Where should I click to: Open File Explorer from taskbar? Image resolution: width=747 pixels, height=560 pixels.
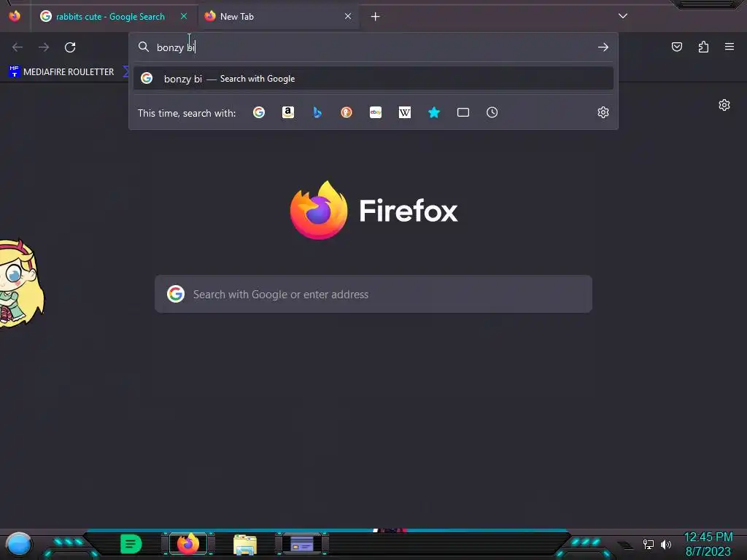pyautogui.click(x=245, y=544)
